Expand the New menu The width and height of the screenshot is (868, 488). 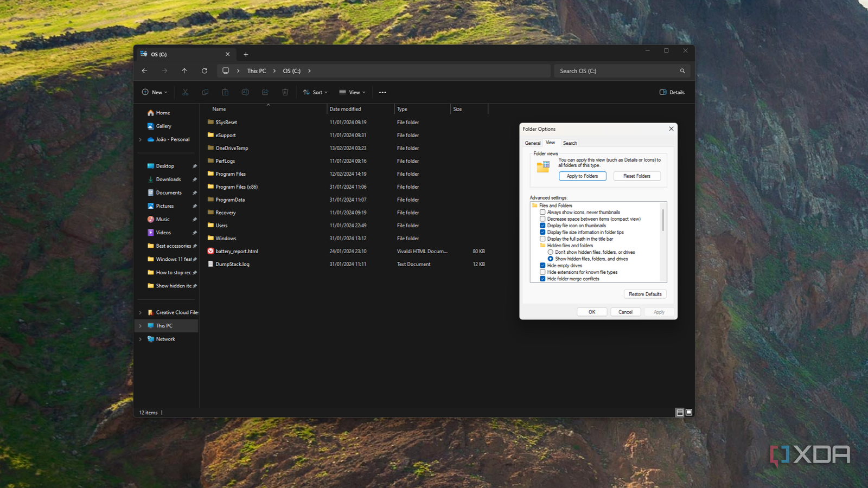click(x=154, y=92)
